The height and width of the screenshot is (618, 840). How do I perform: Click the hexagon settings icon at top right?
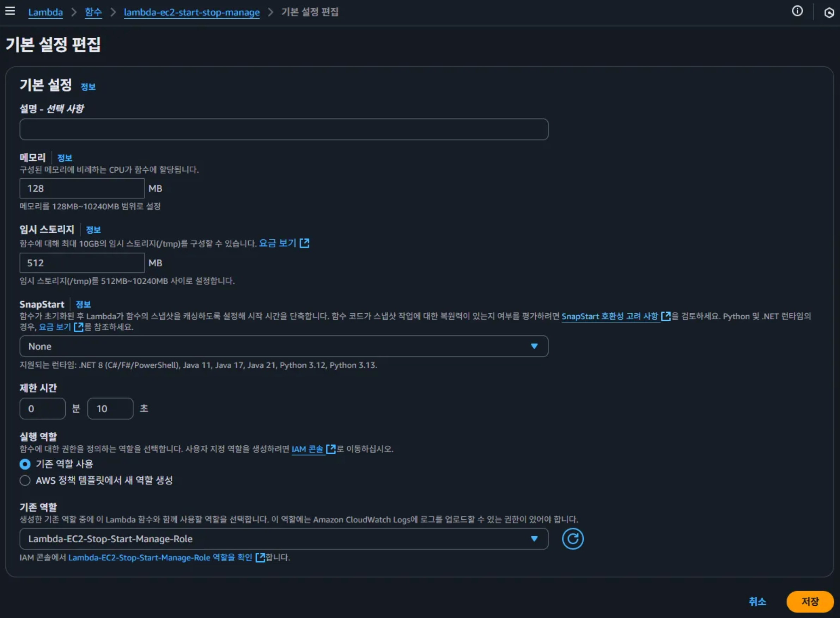[829, 13]
